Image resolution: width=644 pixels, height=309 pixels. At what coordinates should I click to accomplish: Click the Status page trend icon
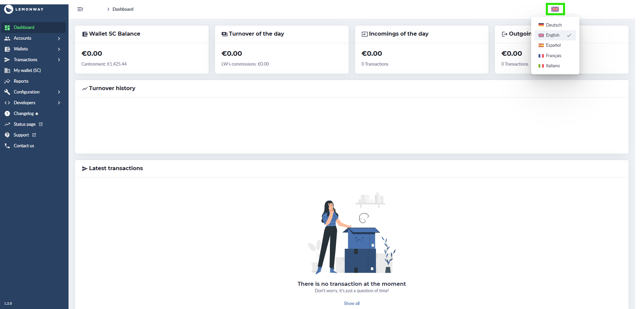(x=7, y=124)
